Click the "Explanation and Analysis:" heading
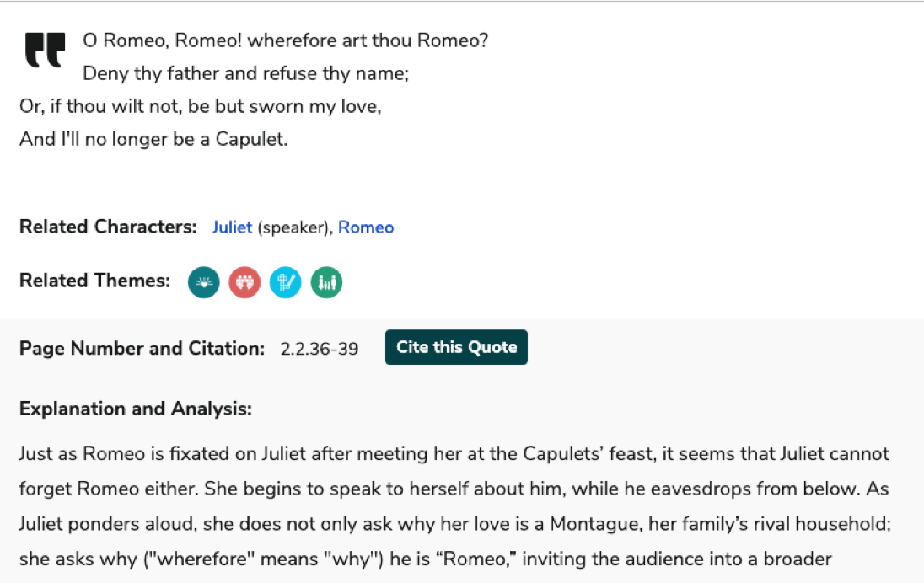The image size is (924, 583). [136, 409]
